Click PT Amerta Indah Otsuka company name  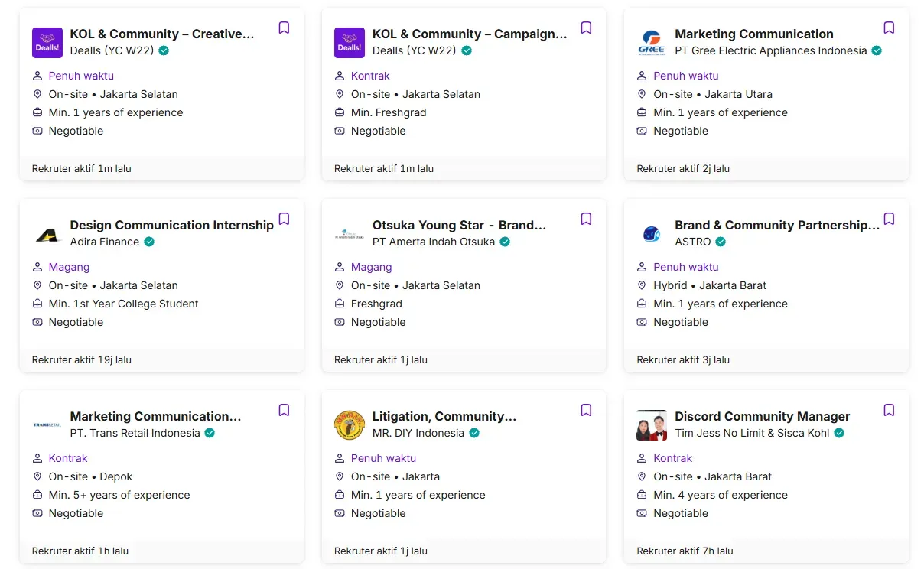click(433, 242)
